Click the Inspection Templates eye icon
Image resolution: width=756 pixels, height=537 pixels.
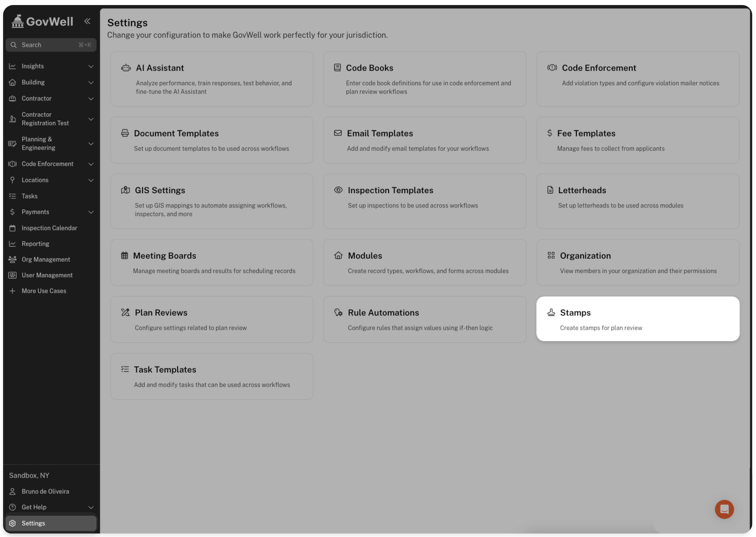[338, 190]
